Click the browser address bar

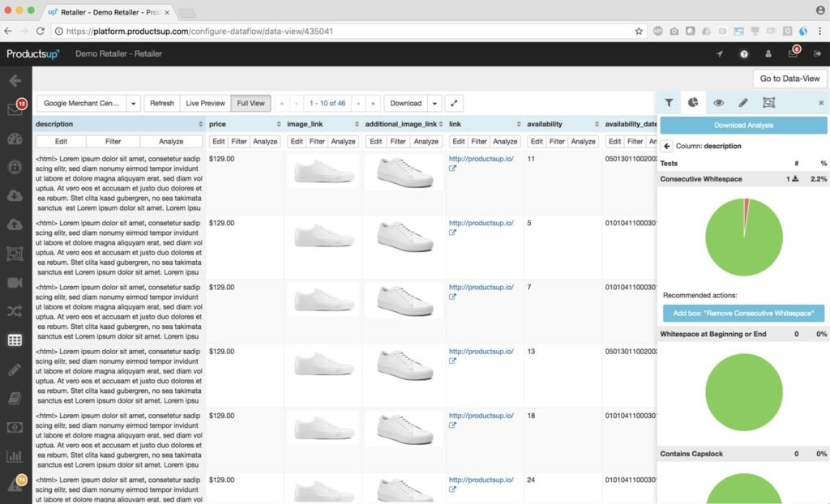tap(344, 32)
